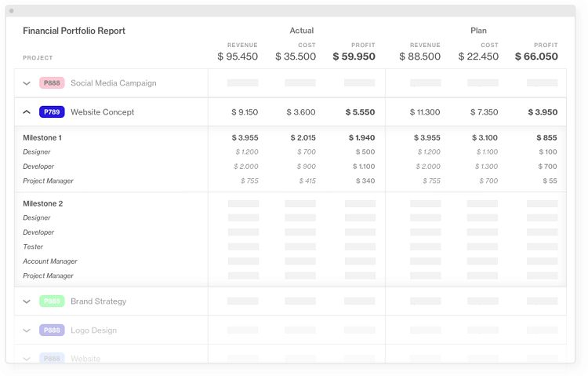This screenshot has width=588, height=376.
Task: Open the Logo Design project
Action: pos(93,330)
